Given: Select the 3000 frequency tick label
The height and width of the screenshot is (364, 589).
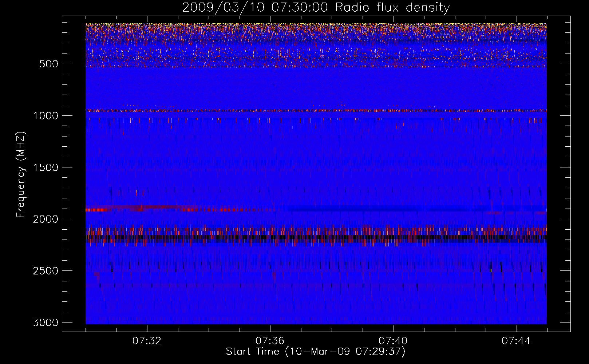Looking at the screenshot, I should (46, 323).
